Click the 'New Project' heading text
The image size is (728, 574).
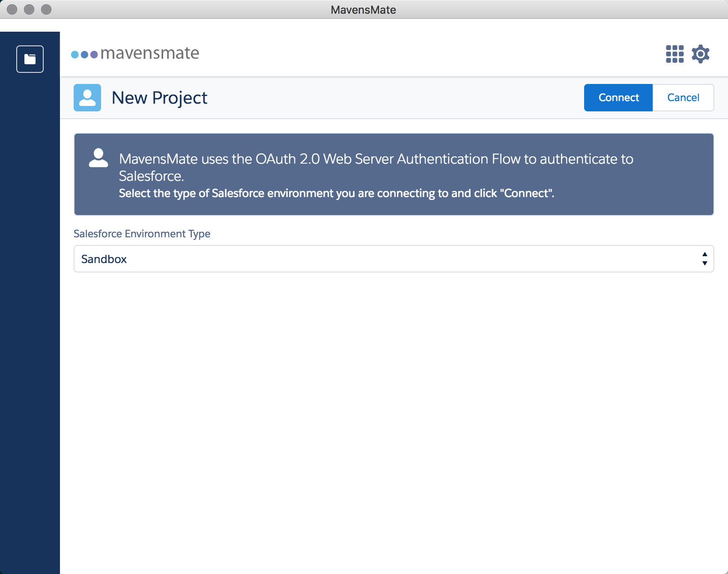tap(159, 98)
